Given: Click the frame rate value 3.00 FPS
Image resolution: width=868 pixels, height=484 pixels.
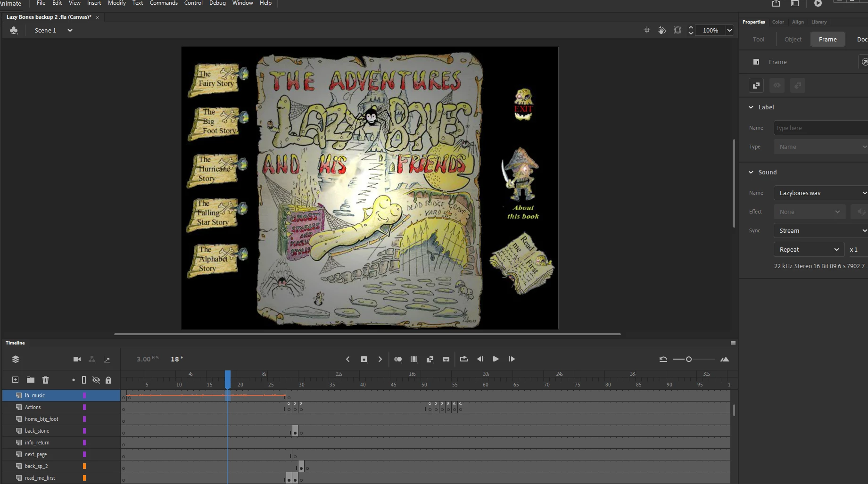Looking at the screenshot, I should pyautogui.click(x=148, y=359).
